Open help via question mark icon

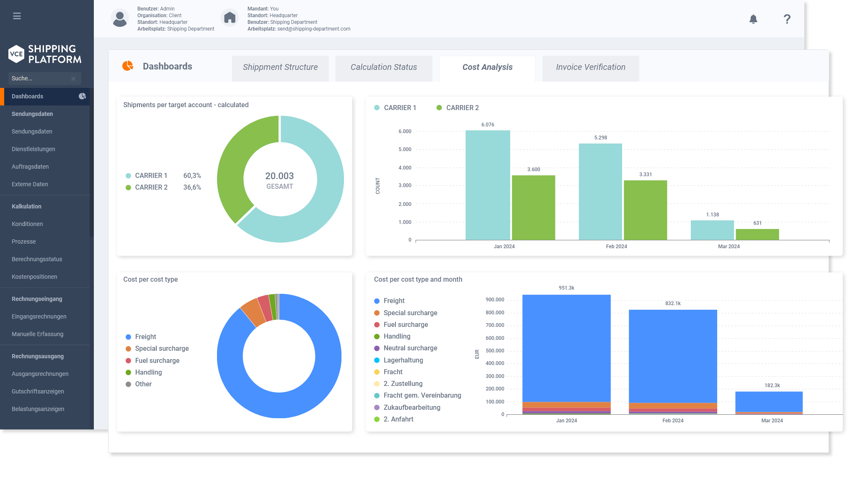click(x=787, y=19)
